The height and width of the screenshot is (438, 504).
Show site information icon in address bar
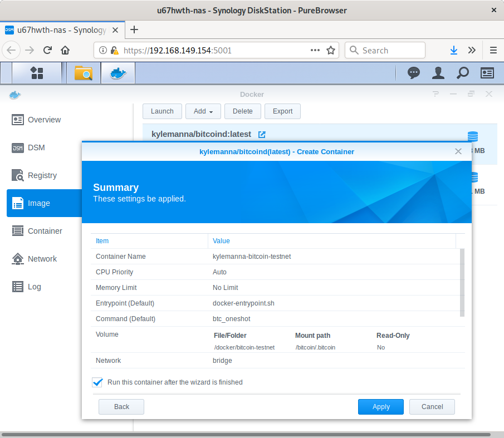point(102,50)
